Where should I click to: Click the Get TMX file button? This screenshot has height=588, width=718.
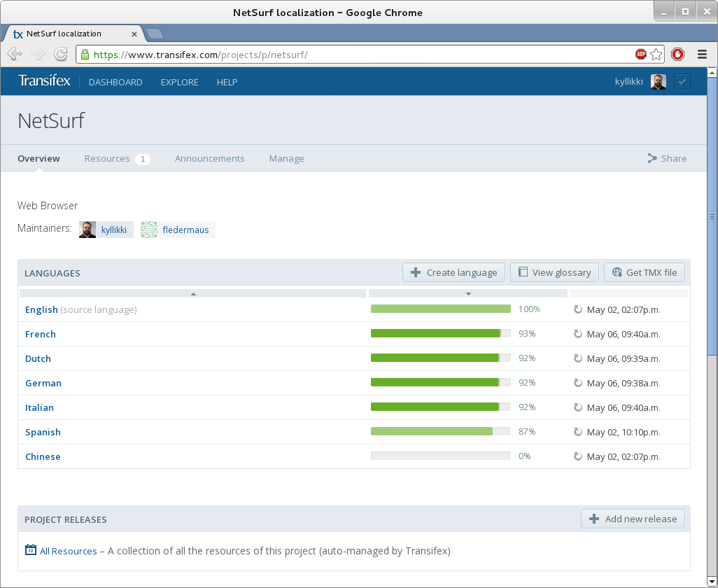[645, 272]
